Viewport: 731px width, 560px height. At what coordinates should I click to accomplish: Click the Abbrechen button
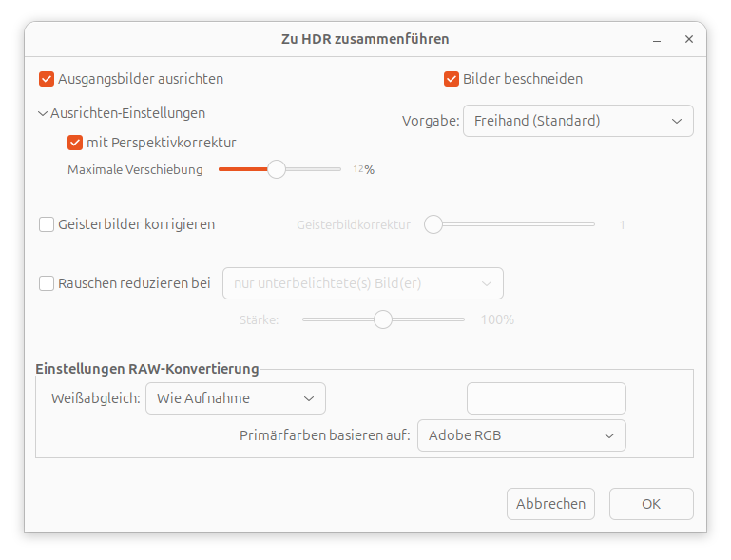tap(550, 504)
